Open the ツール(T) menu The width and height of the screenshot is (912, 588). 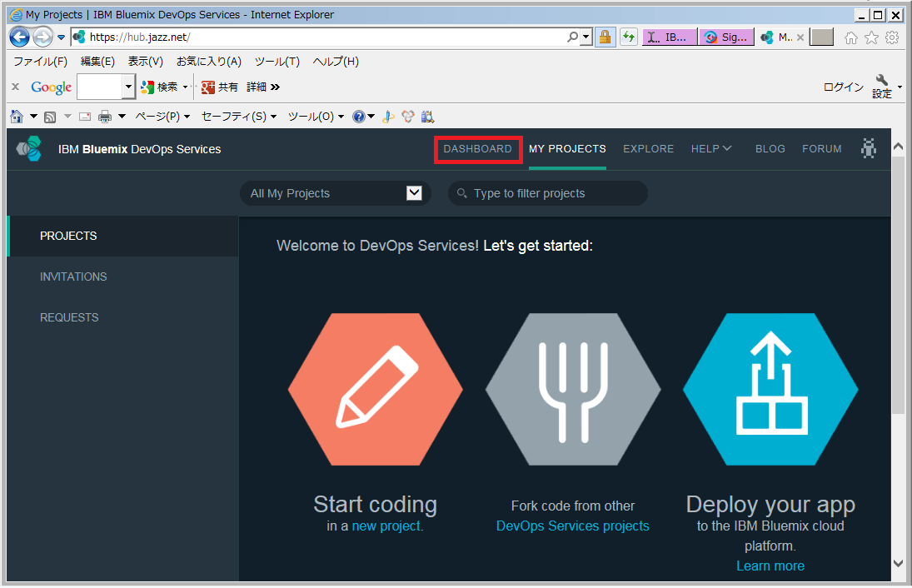click(277, 62)
